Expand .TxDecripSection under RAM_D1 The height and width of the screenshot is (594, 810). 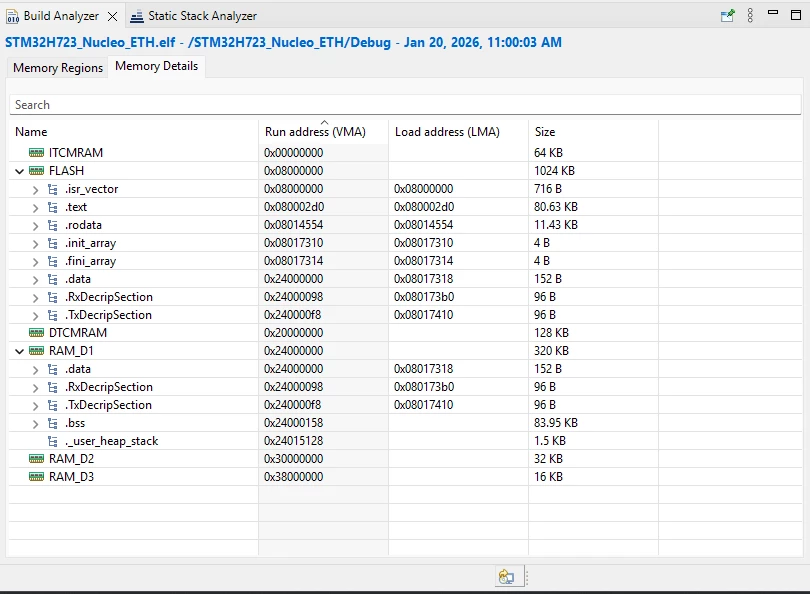[35, 406]
